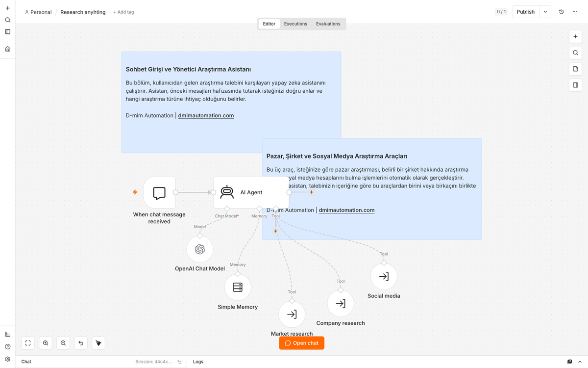Click the Session: d4c4c... label
588x368 pixels.
pyautogui.click(x=154, y=362)
